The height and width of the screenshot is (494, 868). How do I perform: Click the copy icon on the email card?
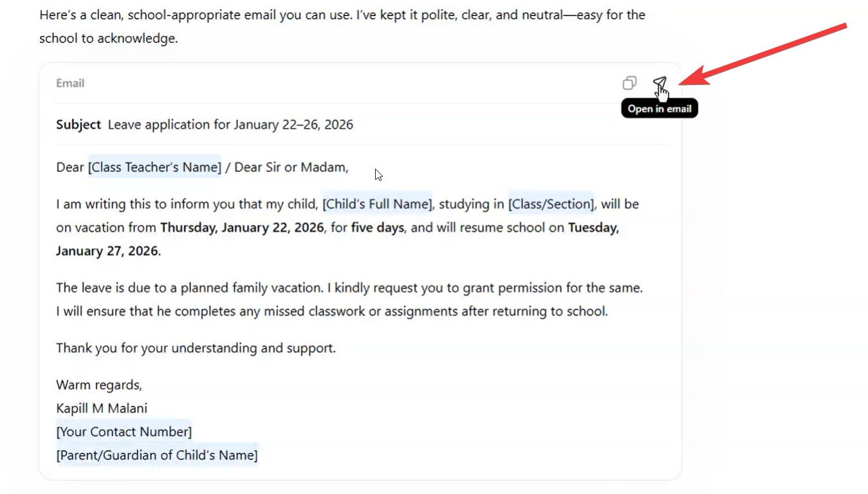point(629,82)
